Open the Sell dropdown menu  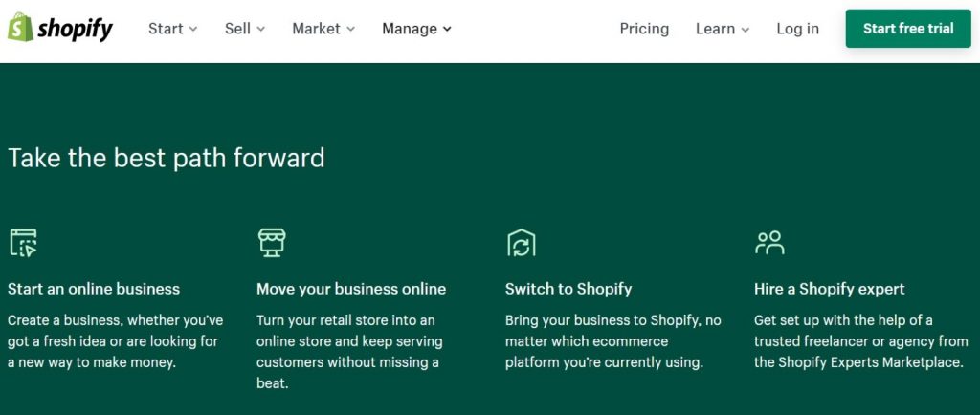pos(245,29)
